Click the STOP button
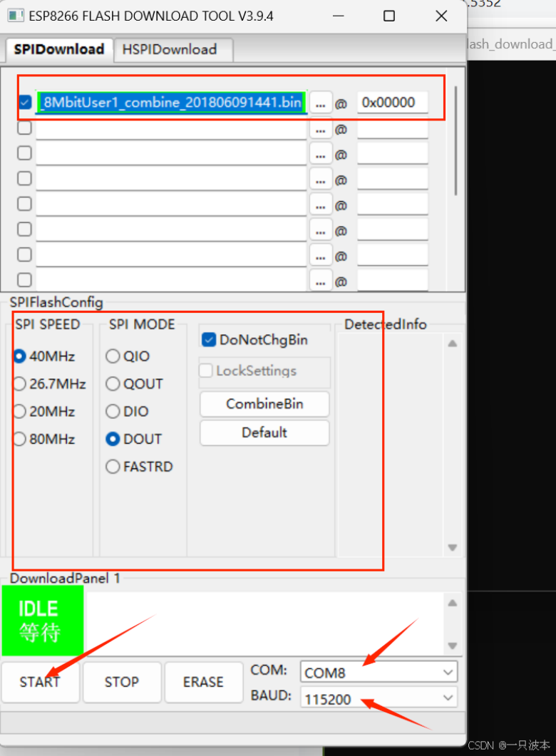The width and height of the screenshot is (556, 756). pos(121,682)
